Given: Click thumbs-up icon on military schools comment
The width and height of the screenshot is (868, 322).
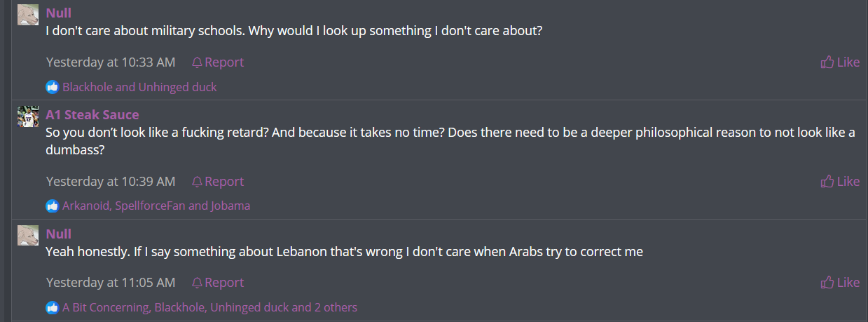Looking at the screenshot, I should (x=827, y=62).
